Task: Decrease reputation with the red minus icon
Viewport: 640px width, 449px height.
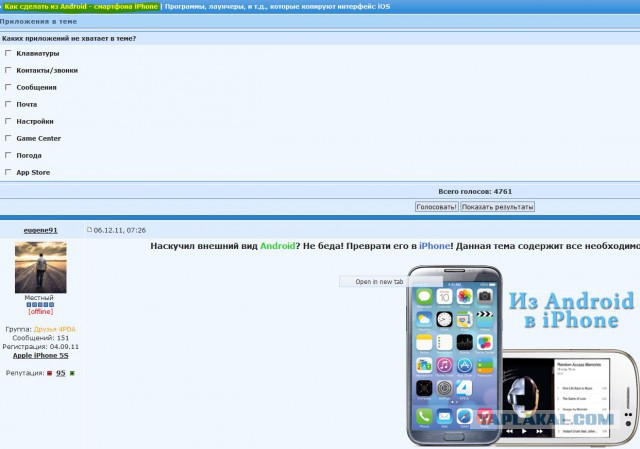Action: pyautogui.click(x=49, y=373)
